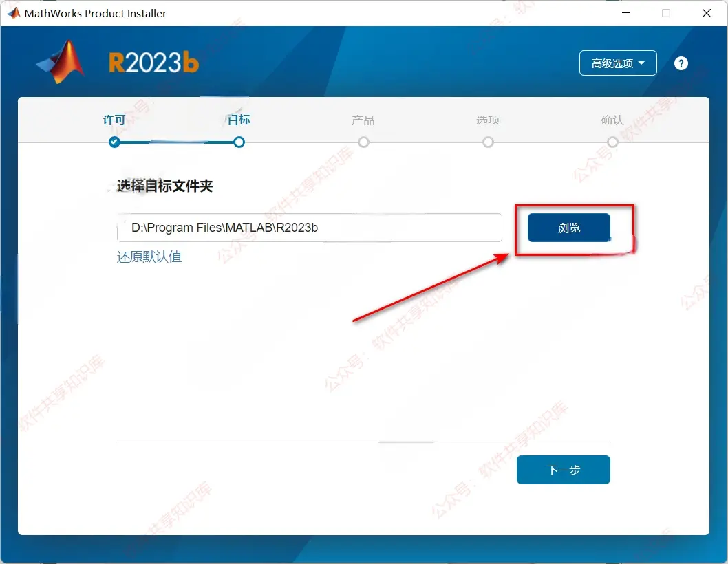This screenshot has width=728, height=564.
Task: Minimize the installer window
Action: tap(626, 13)
